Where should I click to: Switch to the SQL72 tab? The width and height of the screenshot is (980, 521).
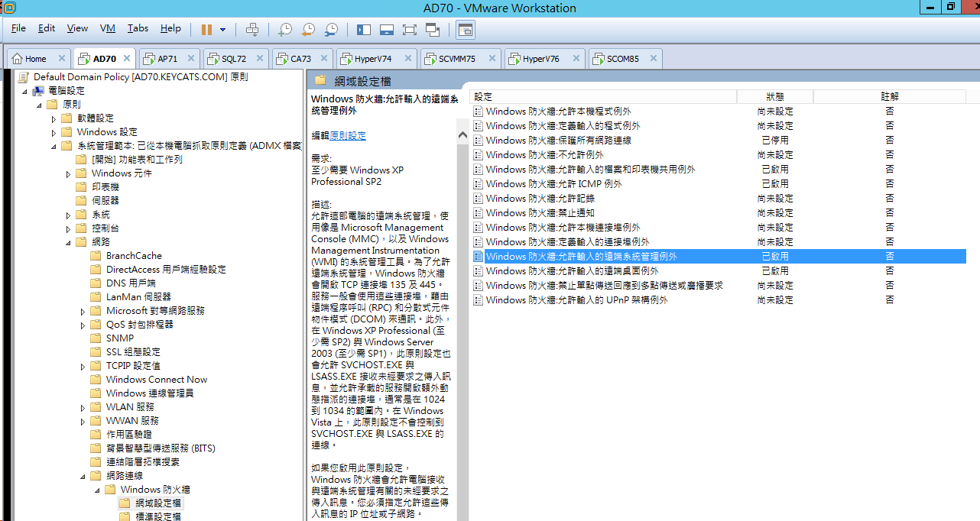tap(235, 59)
